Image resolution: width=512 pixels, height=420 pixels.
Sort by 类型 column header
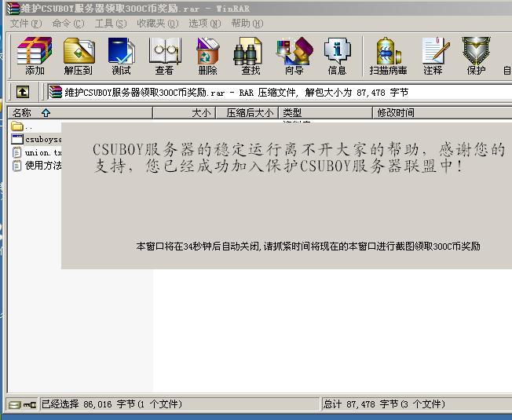coord(326,113)
